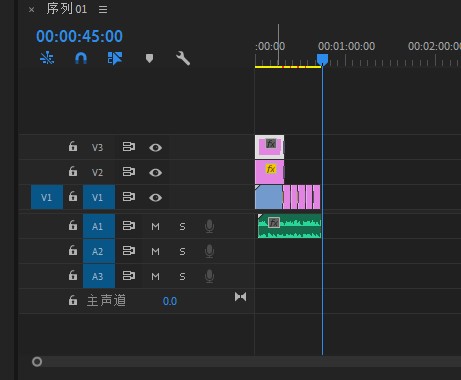
Task: Add a marker with shield icon
Action: pyautogui.click(x=149, y=59)
